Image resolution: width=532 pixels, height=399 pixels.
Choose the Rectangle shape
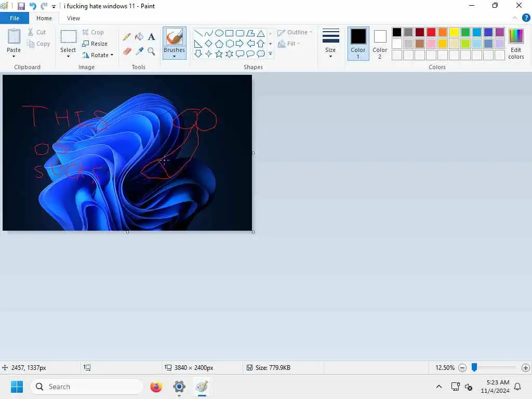[229, 33]
